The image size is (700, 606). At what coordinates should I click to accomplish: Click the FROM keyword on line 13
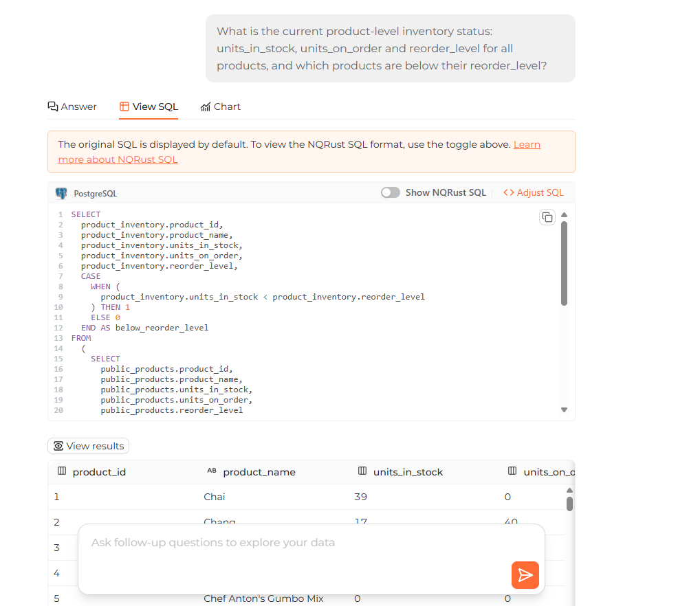[x=81, y=338]
